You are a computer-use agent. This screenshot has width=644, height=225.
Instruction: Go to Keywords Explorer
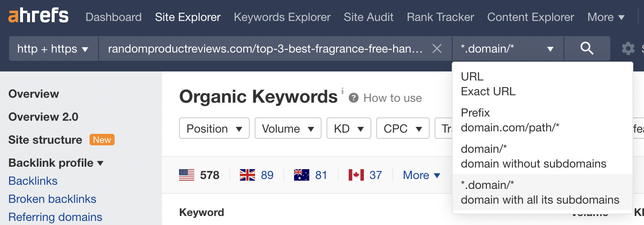tap(282, 17)
